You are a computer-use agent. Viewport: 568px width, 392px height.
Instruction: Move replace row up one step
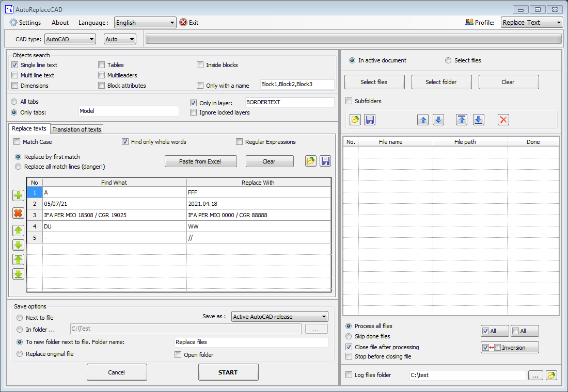(x=18, y=230)
